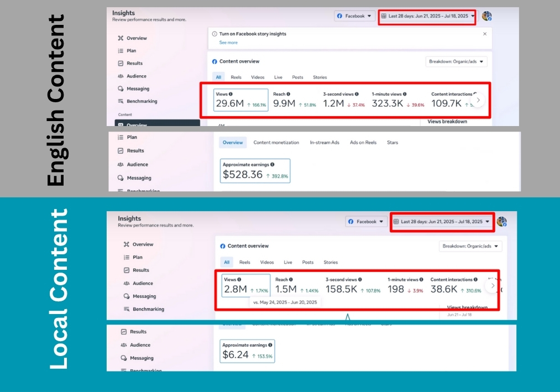560x392 pixels.
Task: Select the Stories tab in Local Content overview
Action: pos(331,262)
